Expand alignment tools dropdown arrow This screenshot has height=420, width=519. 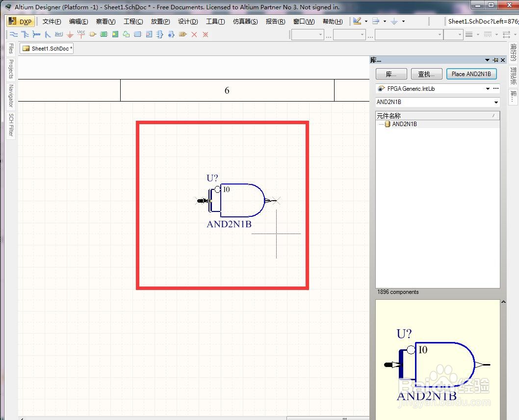385,21
